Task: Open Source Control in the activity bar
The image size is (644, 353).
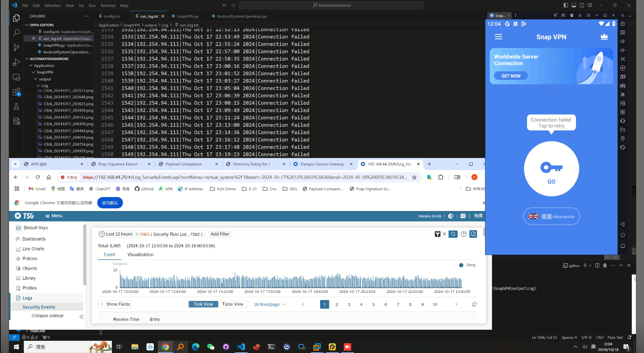Action: 16,48
